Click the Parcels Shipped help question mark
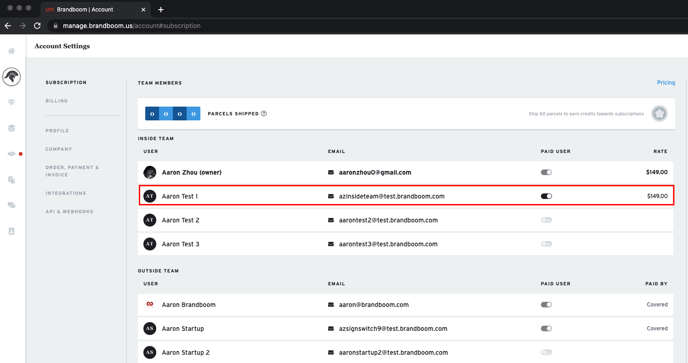The width and height of the screenshot is (688, 363). 264,114
